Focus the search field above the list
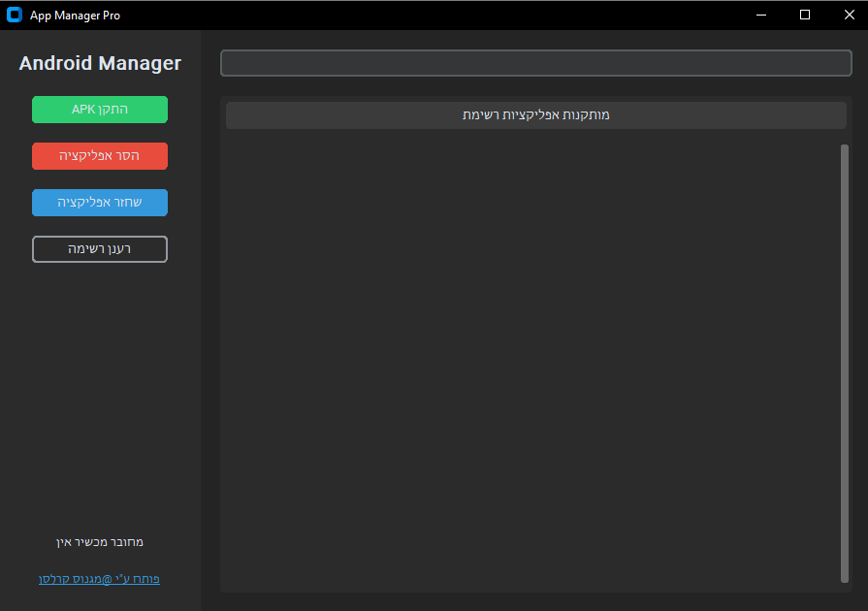This screenshot has height=611, width=868. coord(535,63)
